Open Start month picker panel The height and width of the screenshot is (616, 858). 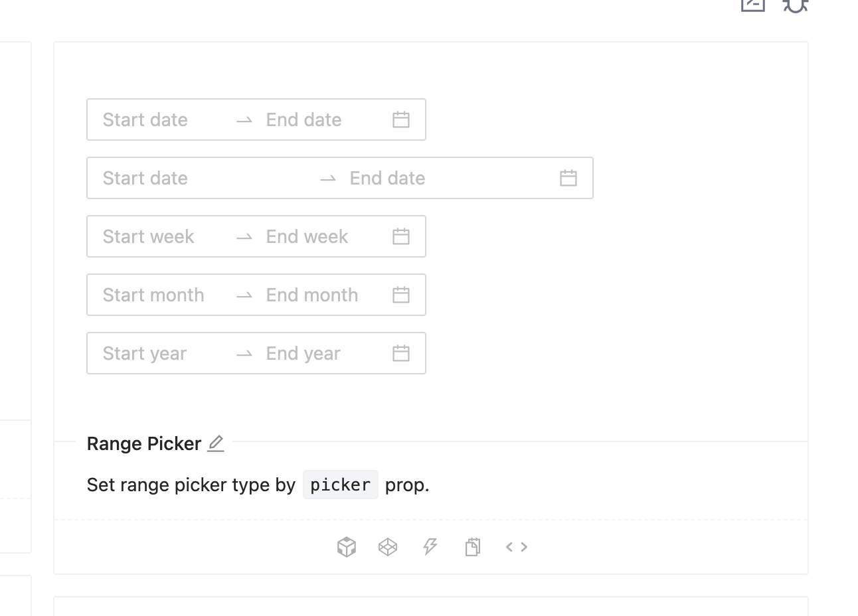pos(153,295)
